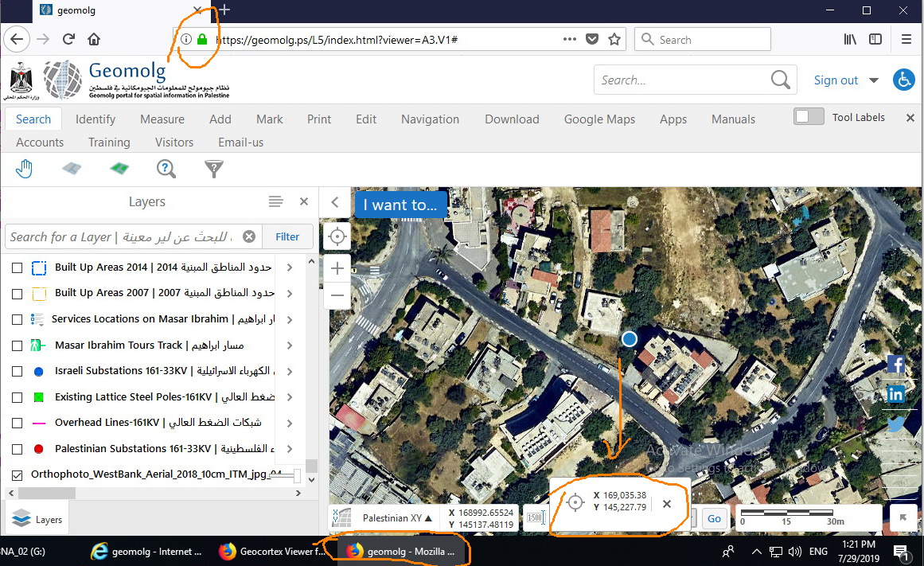Close the toolbar with X button
The width and height of the screenshot is (924, 566).
[910, 117]
